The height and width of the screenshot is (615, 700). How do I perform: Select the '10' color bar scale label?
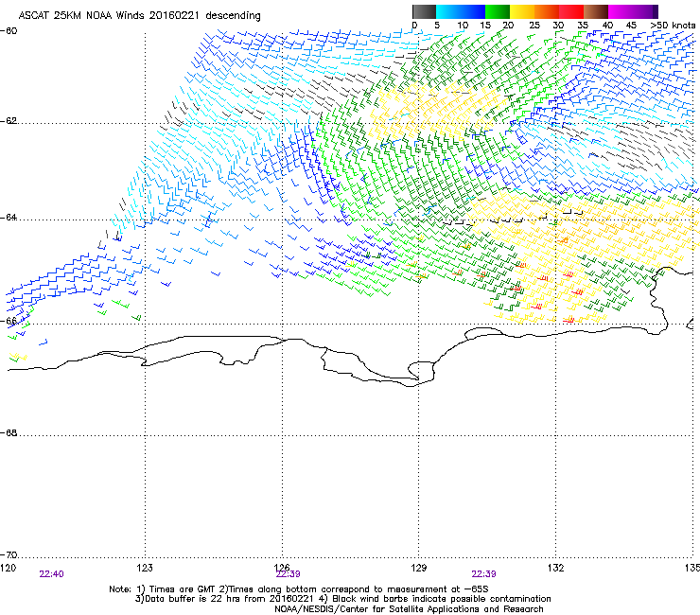(463, 26)
